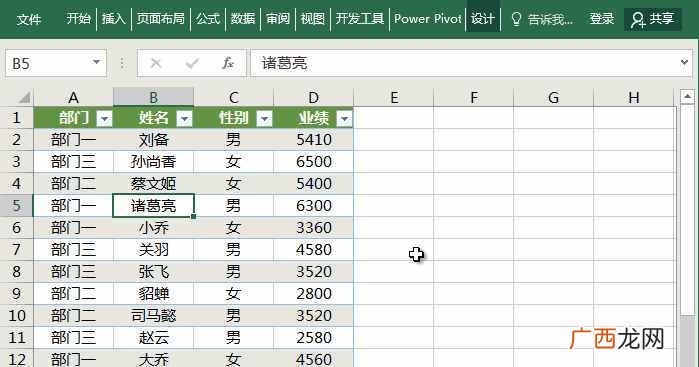Click the 业绩 value 5400
This screenshot has width=699, height=367.
pos(313,183)
